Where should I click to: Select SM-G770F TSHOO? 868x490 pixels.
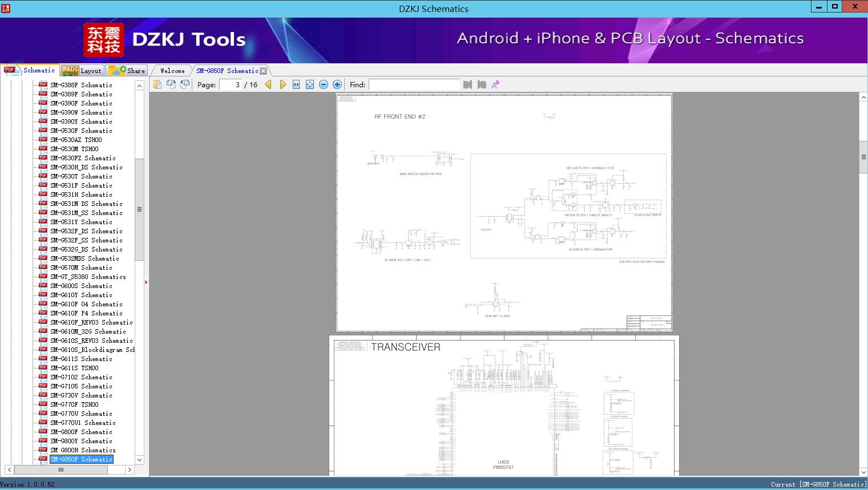tap(74, 404)
